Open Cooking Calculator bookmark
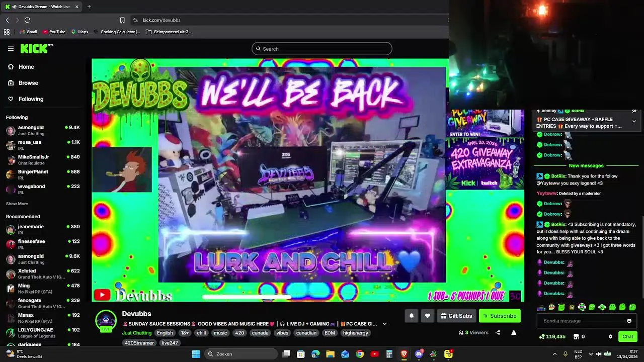The height and width of the screenshot is (362, 644). [116, 32]
